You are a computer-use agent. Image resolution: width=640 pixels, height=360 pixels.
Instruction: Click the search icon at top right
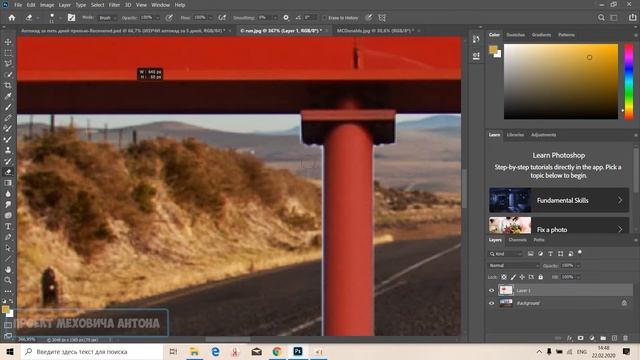pyautogui.click(x=601, y=18)
